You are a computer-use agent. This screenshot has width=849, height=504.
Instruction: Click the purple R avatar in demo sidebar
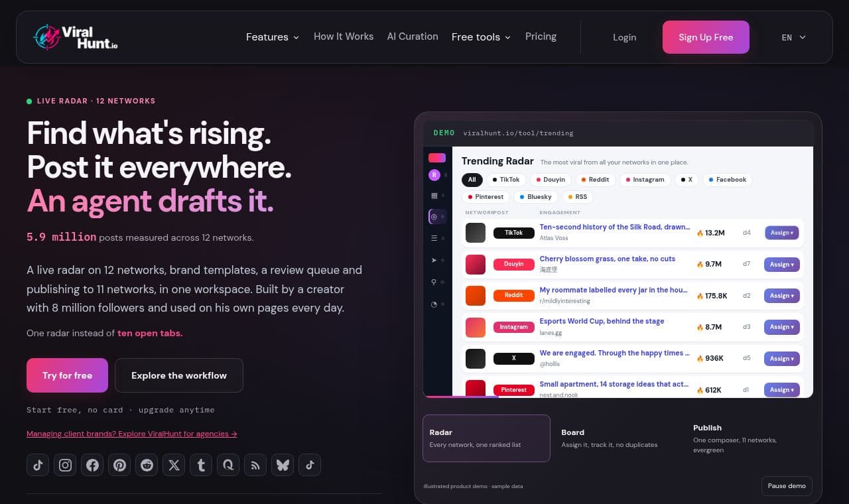point(434,175)
